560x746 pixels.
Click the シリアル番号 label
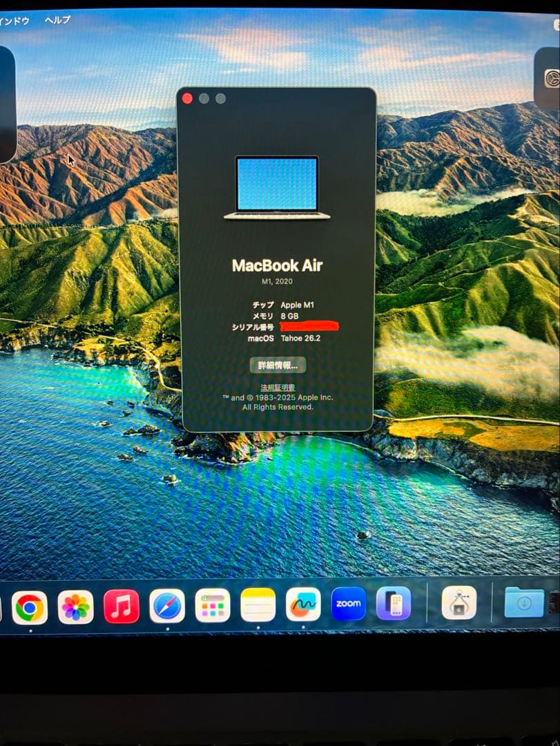[253, 327]
